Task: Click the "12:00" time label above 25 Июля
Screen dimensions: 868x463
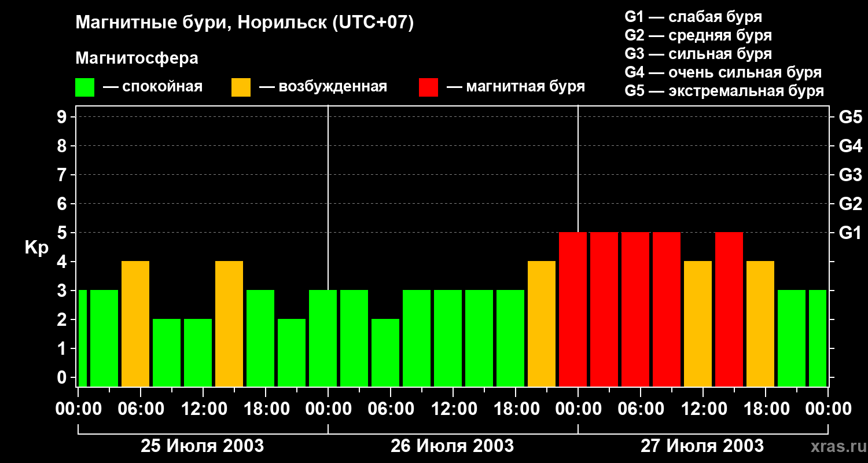Action: pyautogui.click(x=203, y=409)
